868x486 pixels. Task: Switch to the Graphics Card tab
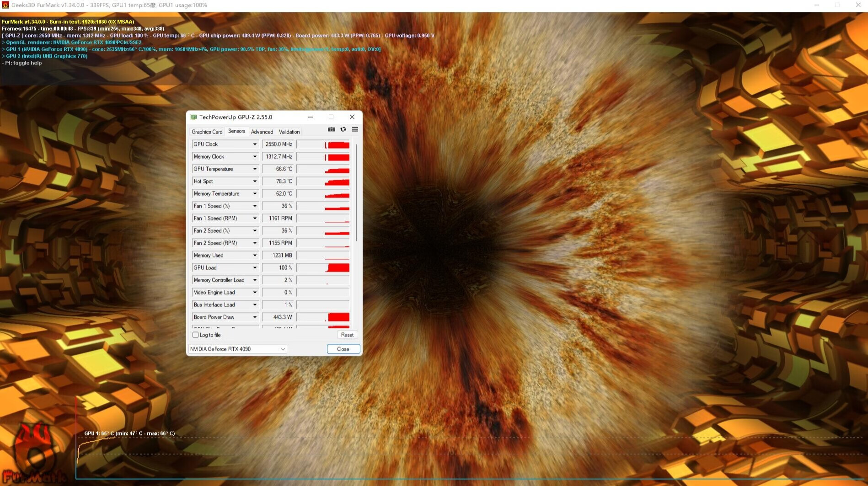click(x=207, y=132)
